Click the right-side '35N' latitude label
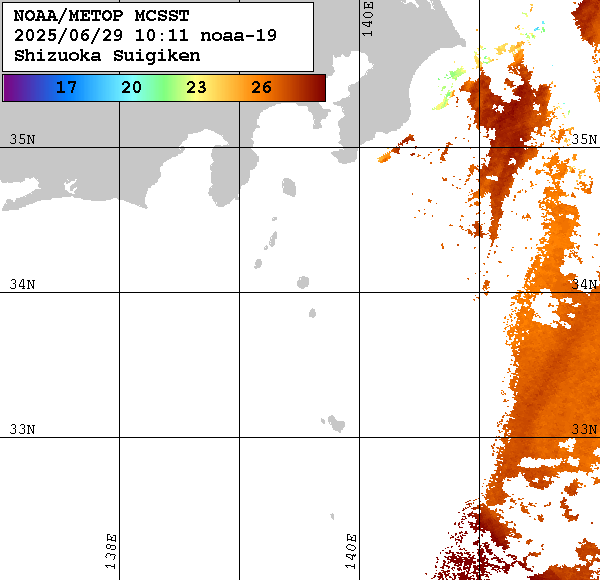 [584, 139]
